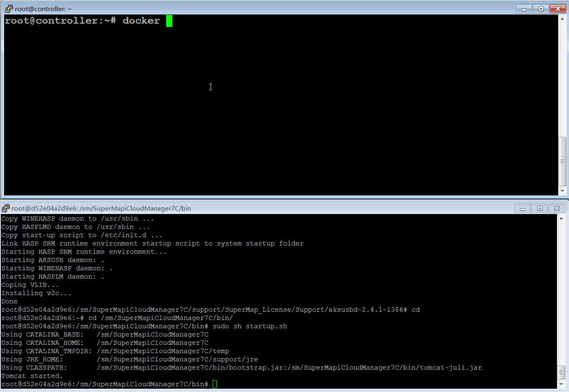Close the root@d52e04a2d9e6 terminal window
569x392 pixels.
point(557,208)
